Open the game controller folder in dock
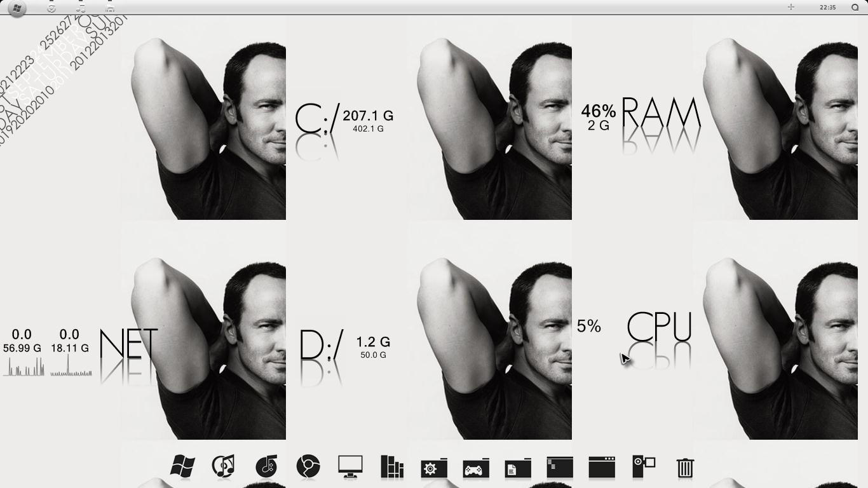The image size is (868, 488). [476, 468]
